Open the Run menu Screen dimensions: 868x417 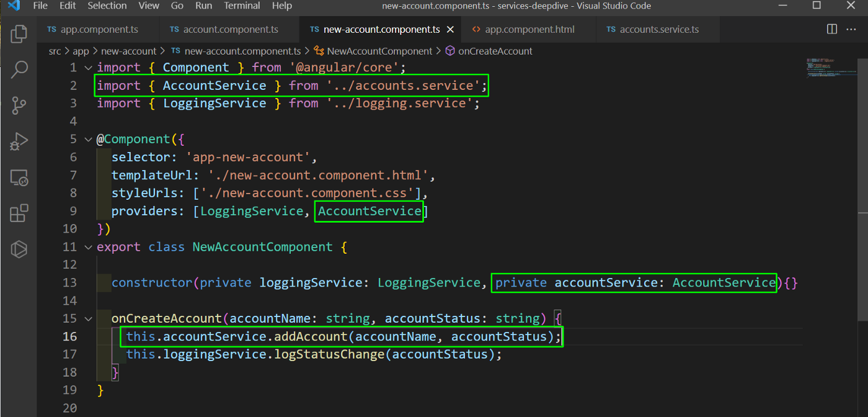pyautogui.click(x=203, y=6)
